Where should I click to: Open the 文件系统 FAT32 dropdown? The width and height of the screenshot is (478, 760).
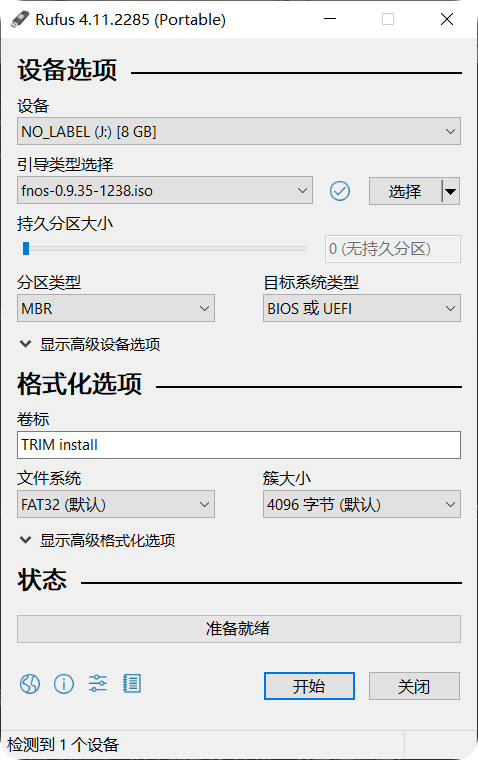tap(116, 504)
